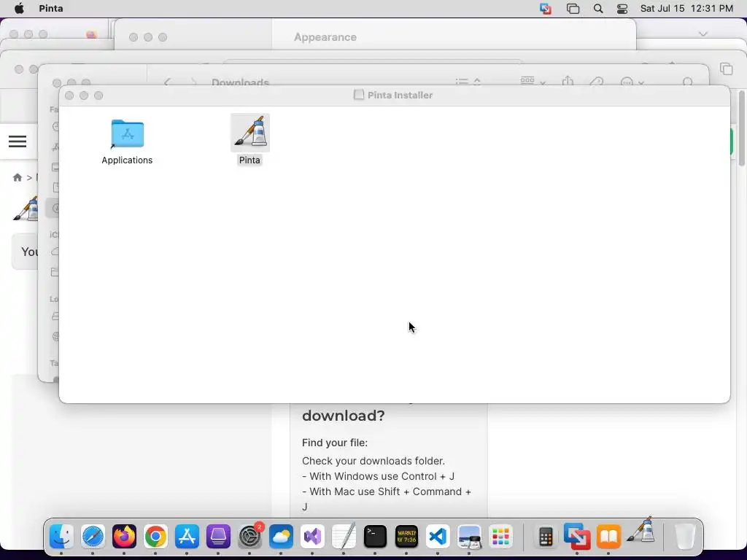Viewport: 747px width, 560px height.
Task: Minimize the Pinta Installer window
Action: tap(84, 96)
